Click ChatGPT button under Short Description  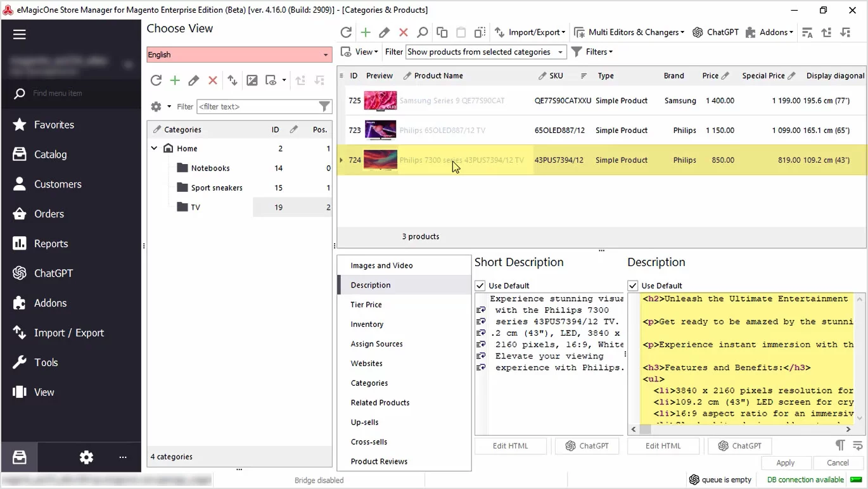(x=587, y=446)
